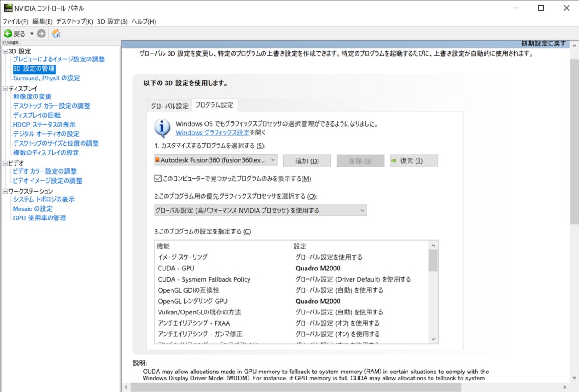Click the Home icon in toolbar
Viewport: 579px width, 392px height.
coord(56,33)
